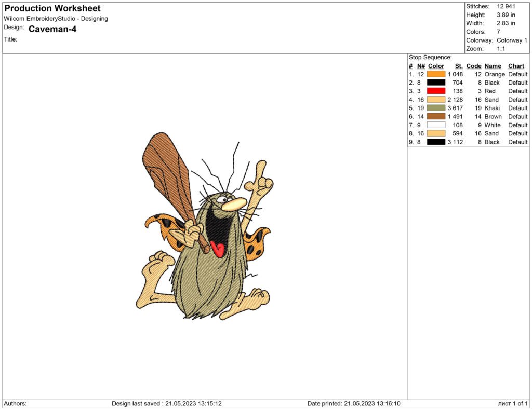The width and height of the screenshot is (532, 409).
Task: Sort by the Color column header
Action: click(x=436, y=66)
